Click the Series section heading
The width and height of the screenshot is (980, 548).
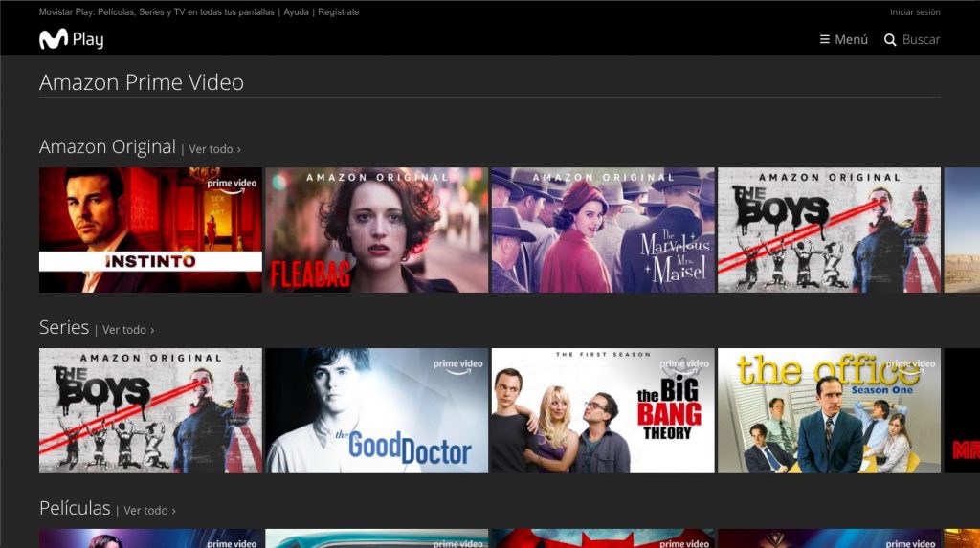point(64,327)
